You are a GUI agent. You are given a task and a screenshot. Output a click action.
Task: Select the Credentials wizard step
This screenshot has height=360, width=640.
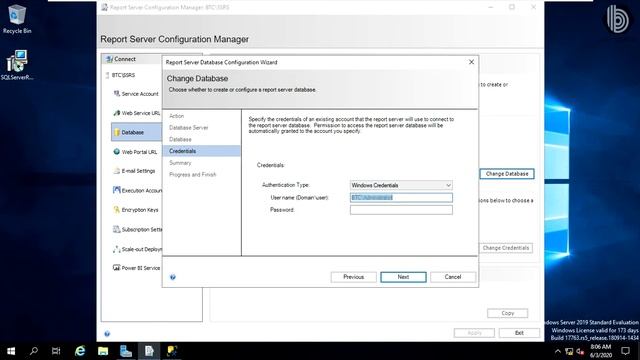point(202,151)
